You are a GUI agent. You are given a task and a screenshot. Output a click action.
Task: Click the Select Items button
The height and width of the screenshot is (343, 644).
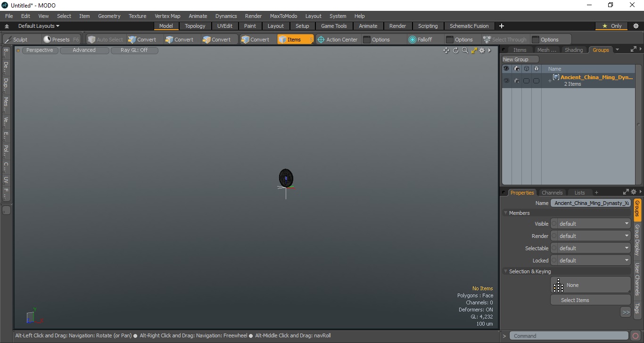click(x=591, y=300)
